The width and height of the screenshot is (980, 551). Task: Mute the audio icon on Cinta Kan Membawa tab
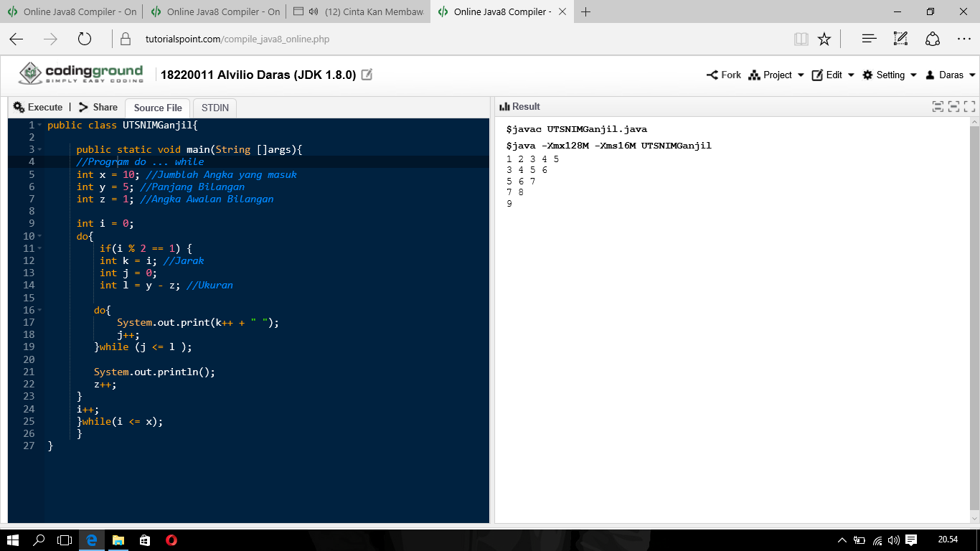(x=314, y=11)
